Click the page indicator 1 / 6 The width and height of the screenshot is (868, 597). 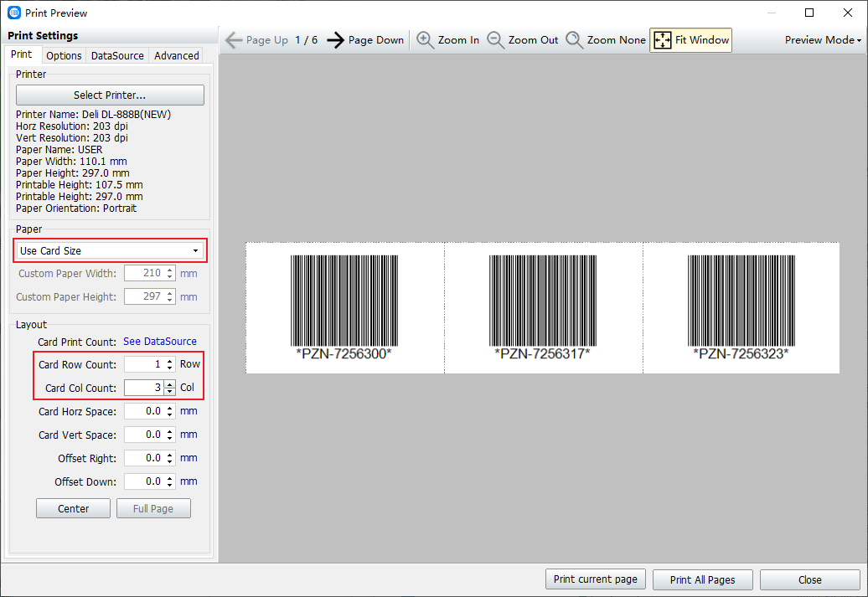306,40
